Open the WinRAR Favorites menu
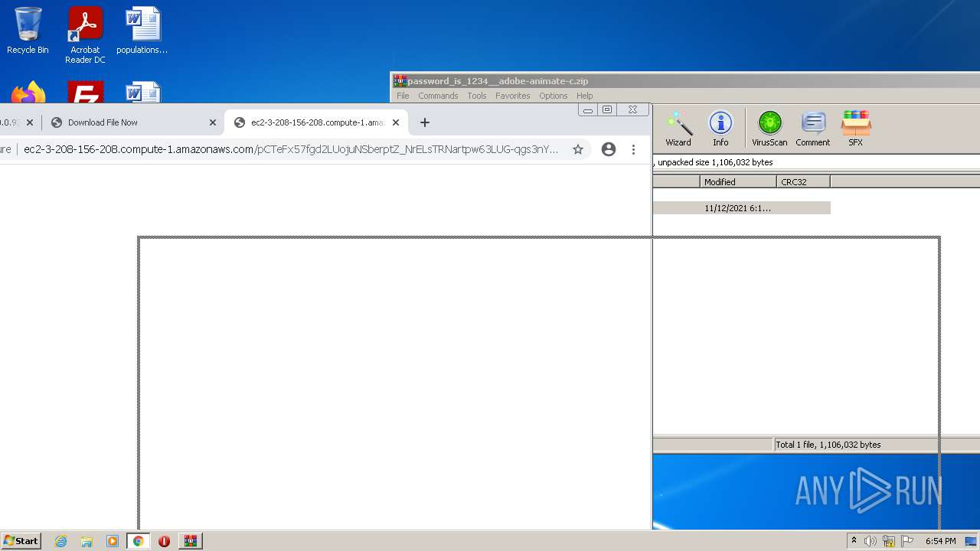Image resolution: width=980 pixels, height=551 pixels. point(513,96)
